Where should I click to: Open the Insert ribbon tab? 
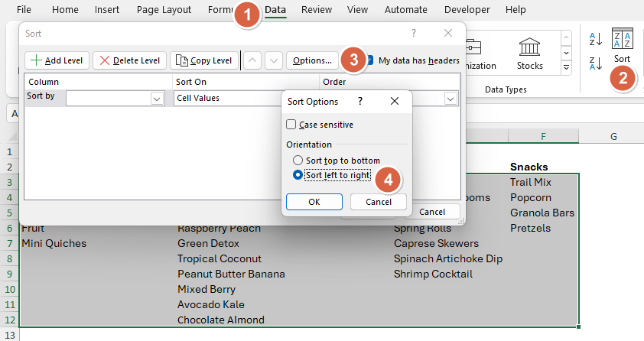tap(106, 10)
